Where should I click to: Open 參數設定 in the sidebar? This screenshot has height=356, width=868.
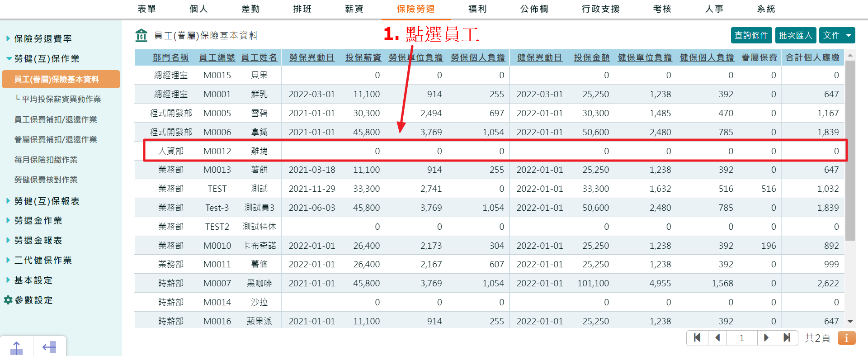click(33, 300)
